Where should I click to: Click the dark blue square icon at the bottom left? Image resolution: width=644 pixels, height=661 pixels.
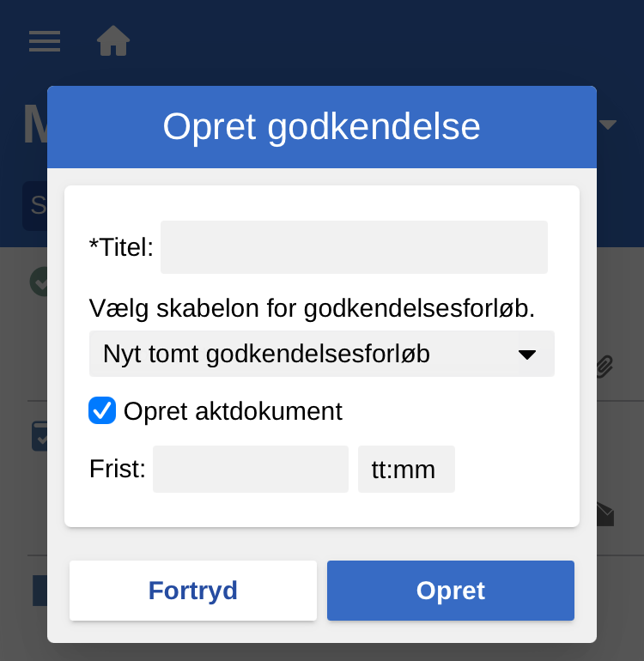[x=39, y=591]
